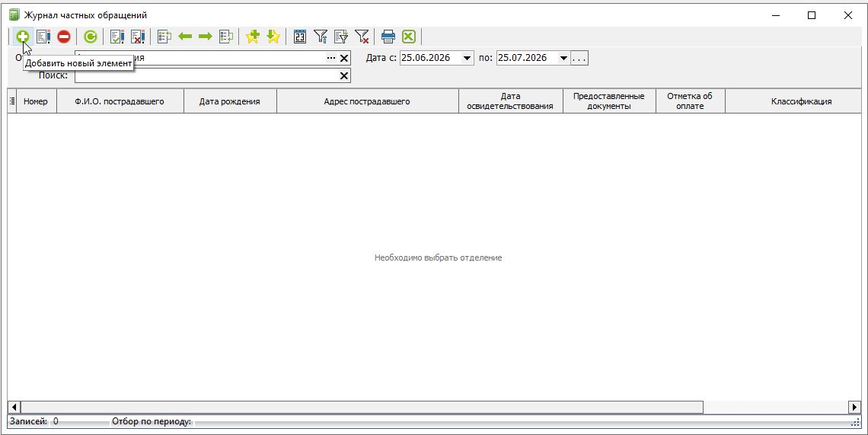Clear the Поиск search field with its X
The image size is (868, 435).
point(343,76)
